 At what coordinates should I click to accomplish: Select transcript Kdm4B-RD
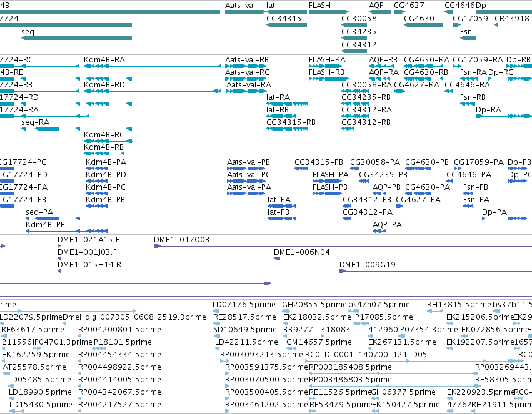[x=153, y=91]
